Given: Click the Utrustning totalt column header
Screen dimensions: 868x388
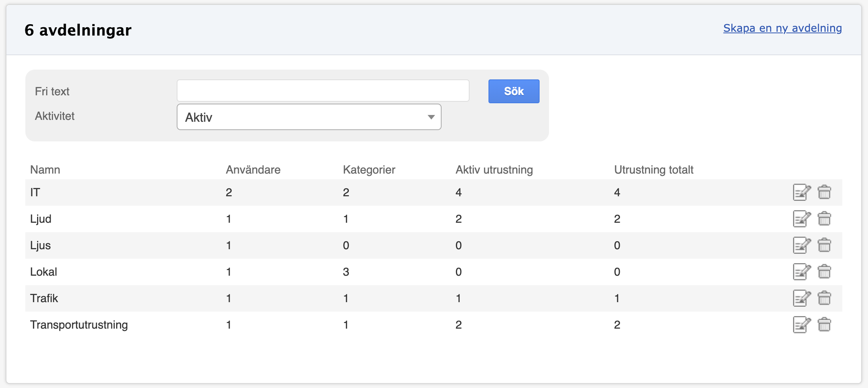Looking at the screenshot, I should point(653,170).
